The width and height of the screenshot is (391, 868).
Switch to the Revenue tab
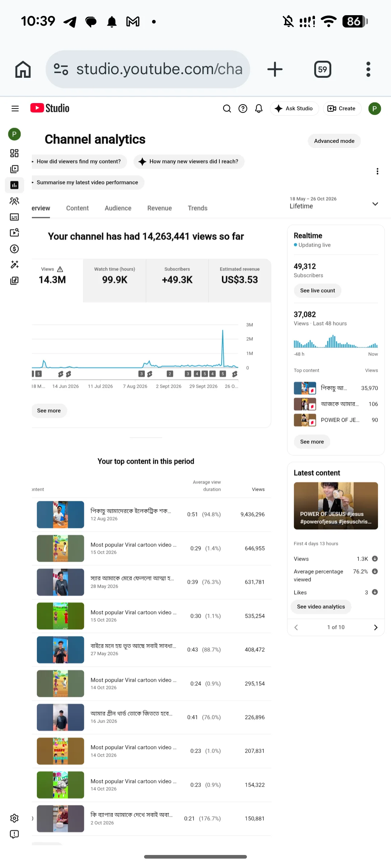point(160,208)
